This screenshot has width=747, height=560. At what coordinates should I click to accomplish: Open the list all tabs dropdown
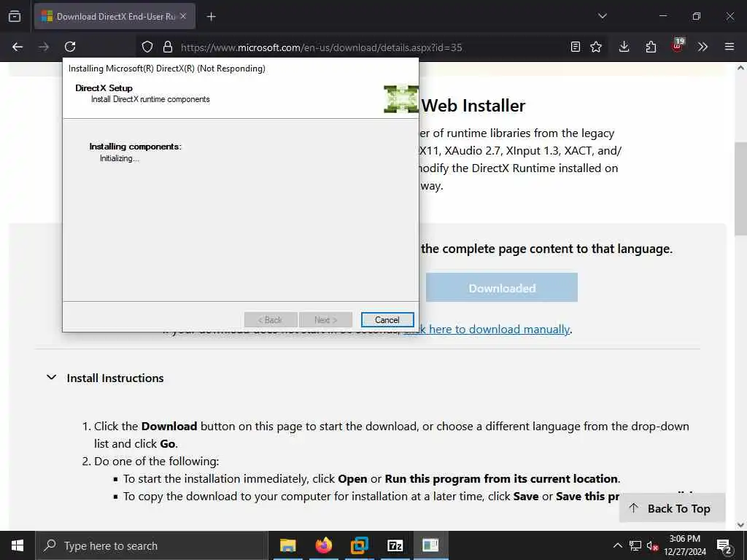pyautogui.click(x=602, y=16)
